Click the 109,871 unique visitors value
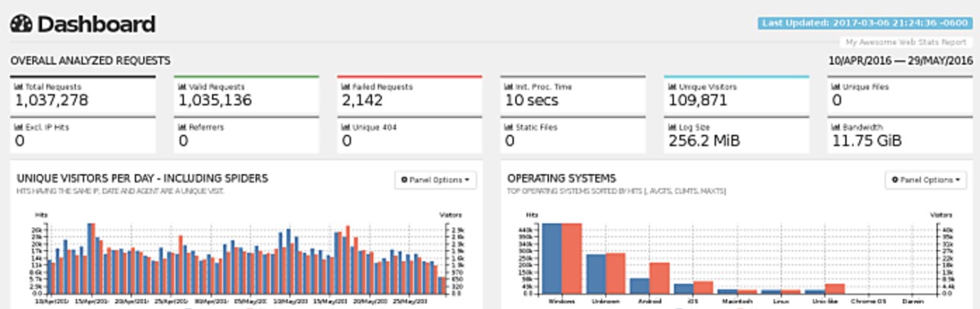980x309 pixels. point(697,100)
